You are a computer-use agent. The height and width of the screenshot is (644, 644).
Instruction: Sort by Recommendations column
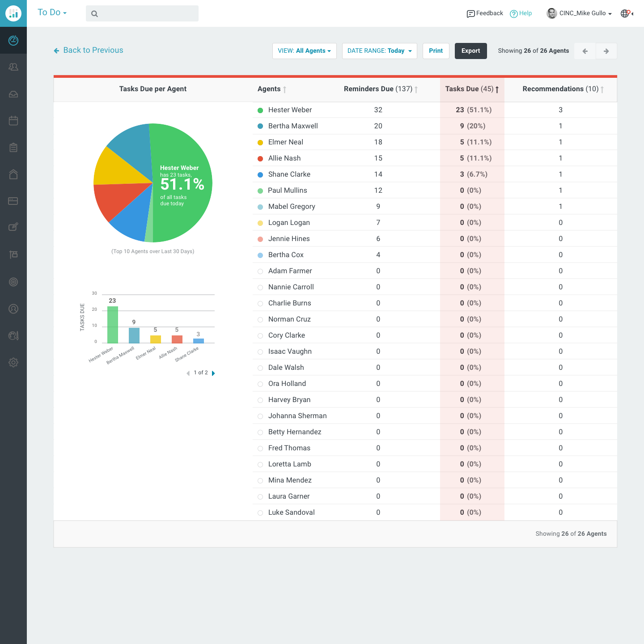pos(563,89)
